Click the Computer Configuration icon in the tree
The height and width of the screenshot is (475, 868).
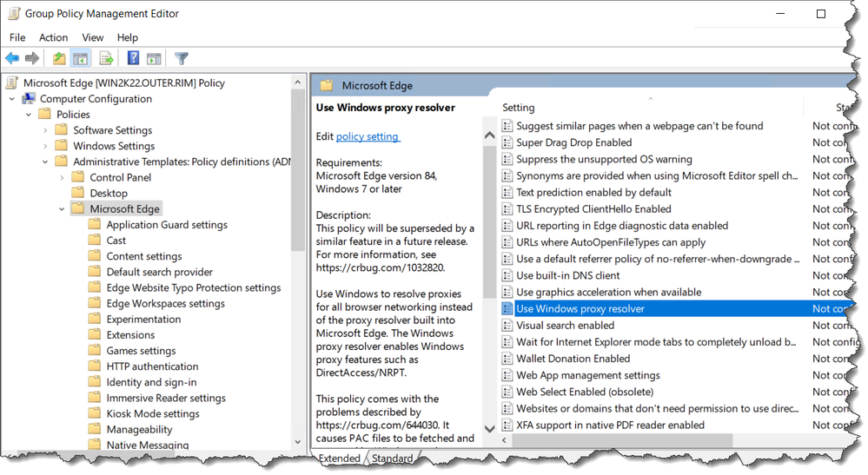click(28, 98)
